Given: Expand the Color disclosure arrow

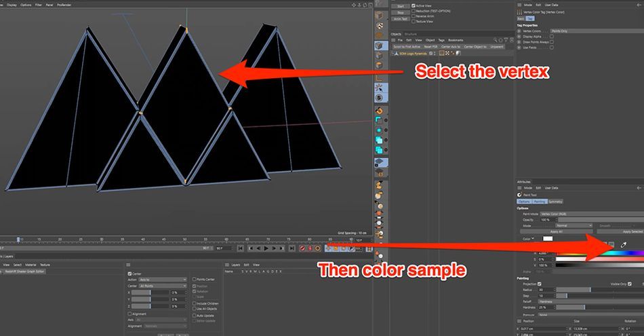Looking at the screenshot, I should pyautogui.click(x=533, y=238).
